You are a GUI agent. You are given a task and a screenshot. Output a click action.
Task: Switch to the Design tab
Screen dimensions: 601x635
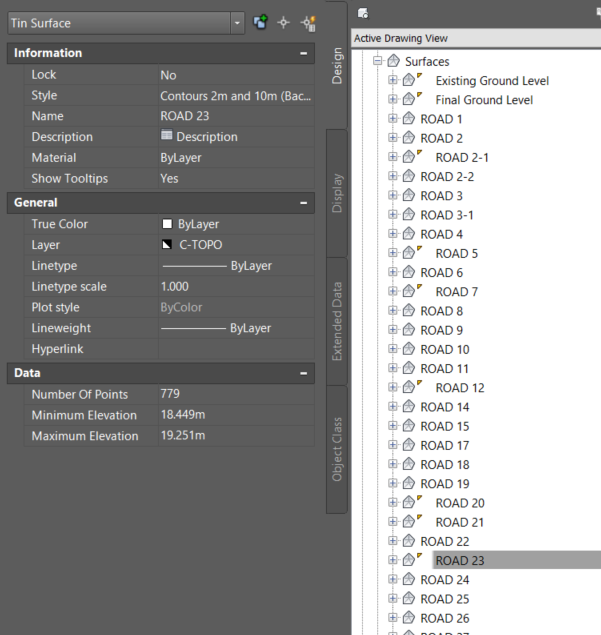[337, 66]
